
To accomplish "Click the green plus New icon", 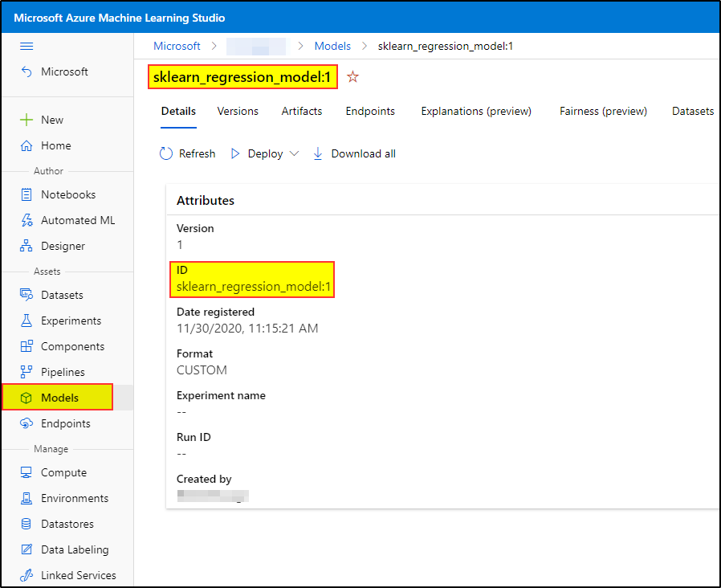I will tap(26, 120).
